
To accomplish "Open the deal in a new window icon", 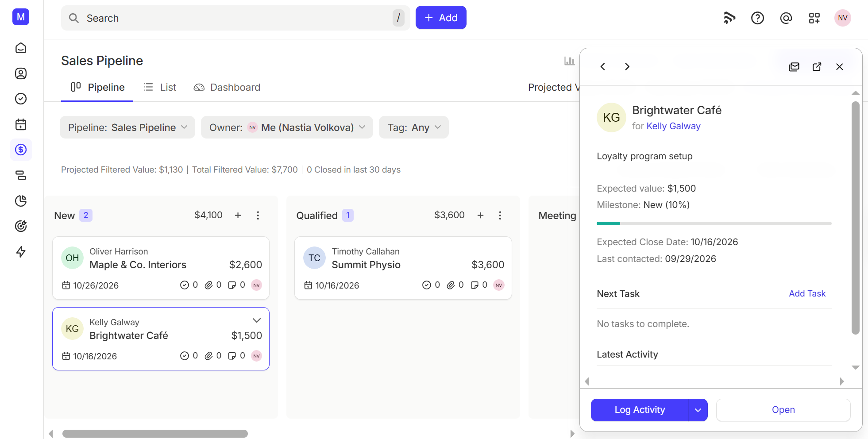I will pyautogui.click(x=817, y=67).
